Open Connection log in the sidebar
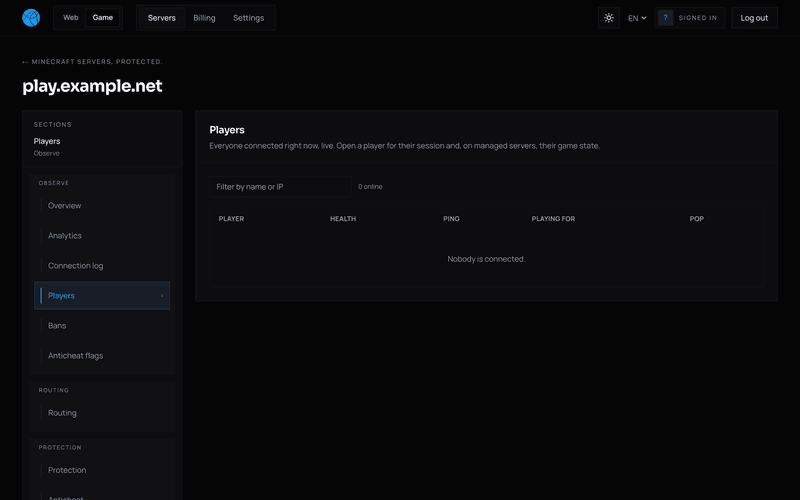Viewport: 800px width, 500px height. click(x=102, y=266)
